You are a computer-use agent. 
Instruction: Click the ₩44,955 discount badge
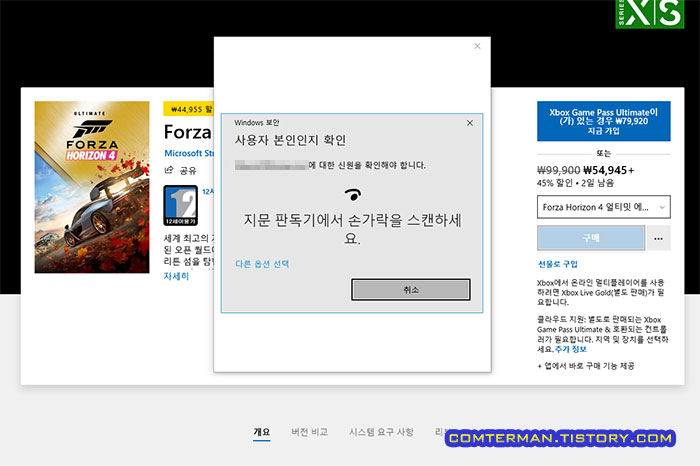point(189,109)
